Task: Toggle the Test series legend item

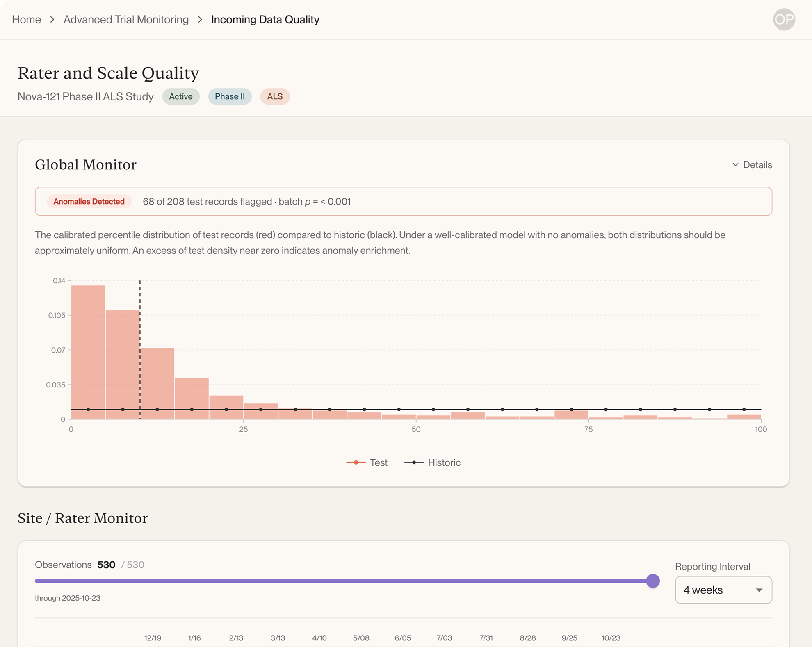Action: (x=367, y=462)
